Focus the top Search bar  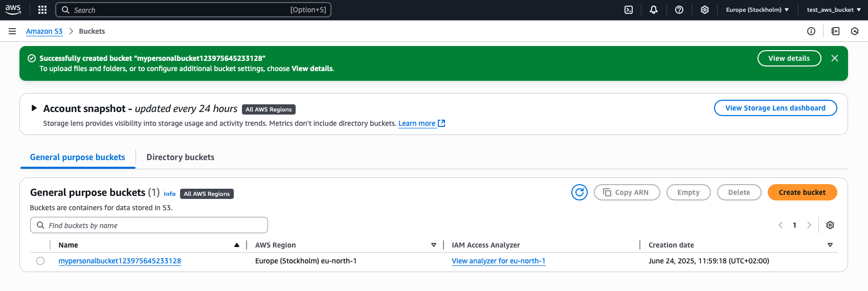tap(193, 10)
